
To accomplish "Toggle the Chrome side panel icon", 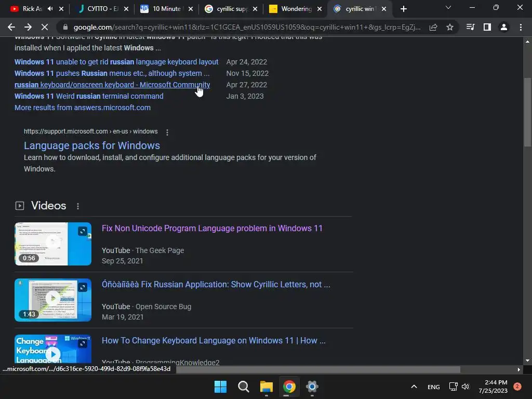I will (487, 27).
